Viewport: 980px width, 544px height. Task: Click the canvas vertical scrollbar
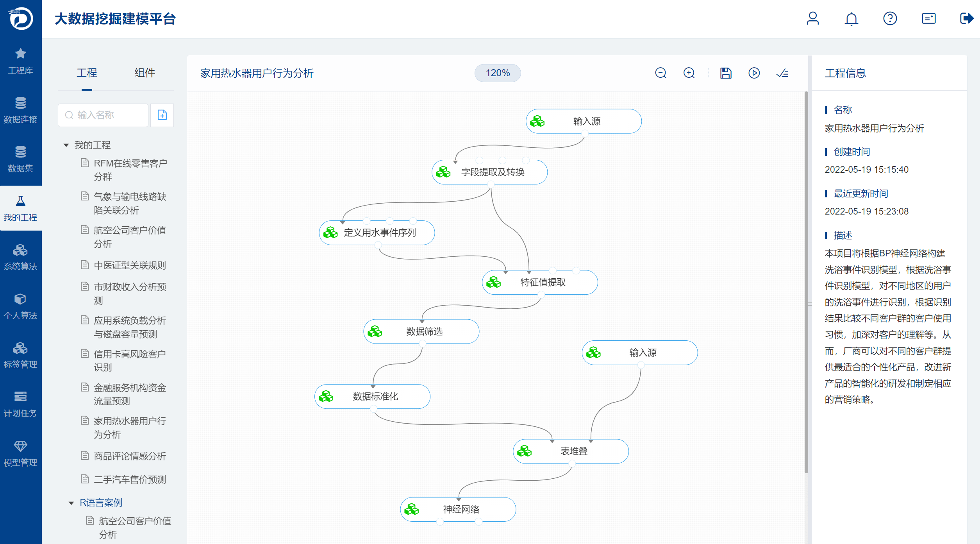point(806,281)
